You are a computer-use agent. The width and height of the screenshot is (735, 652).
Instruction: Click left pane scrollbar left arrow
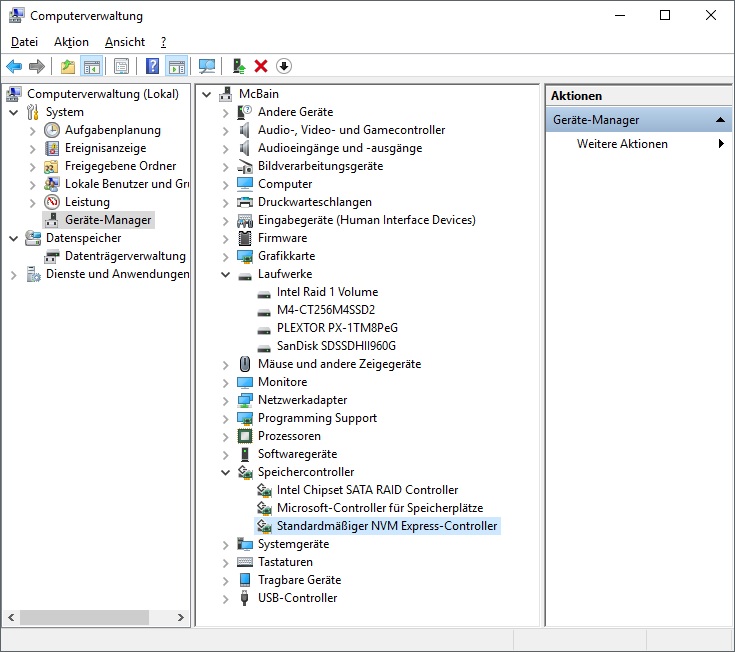pos(11,617)
